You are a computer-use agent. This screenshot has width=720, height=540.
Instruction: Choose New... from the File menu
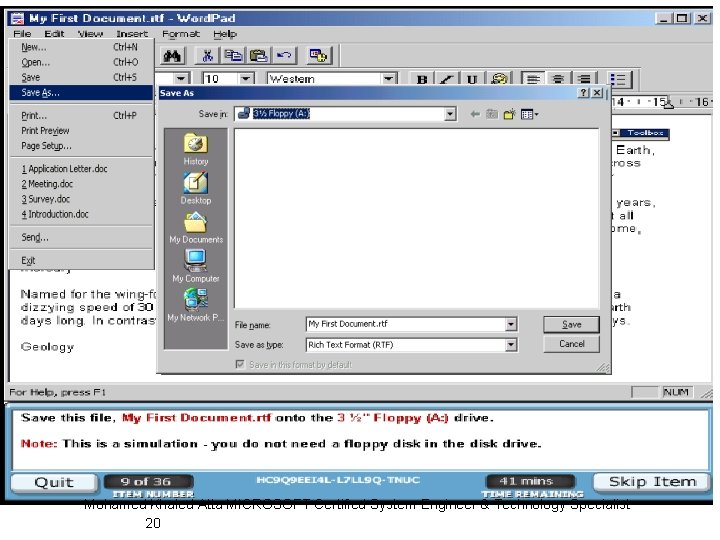[x=81, y=47]
